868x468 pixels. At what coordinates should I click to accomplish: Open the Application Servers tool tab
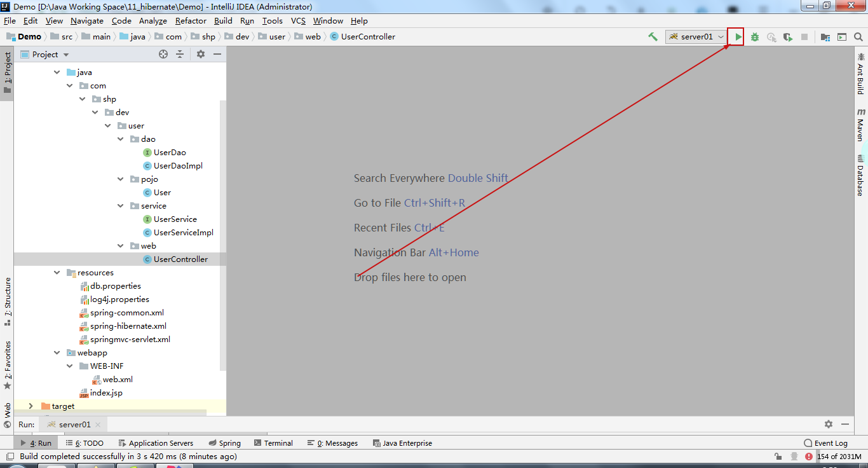pos(156,443)
